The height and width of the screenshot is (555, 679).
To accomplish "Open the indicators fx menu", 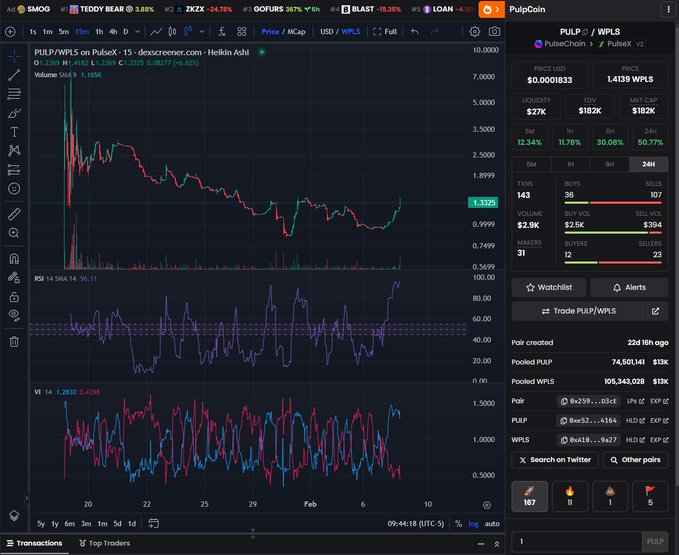I will 222,32.
